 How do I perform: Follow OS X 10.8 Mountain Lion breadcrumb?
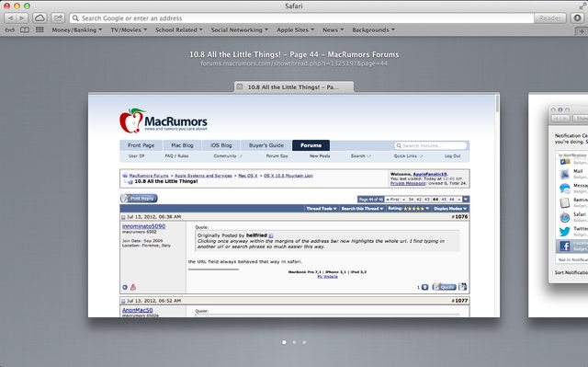288,176
